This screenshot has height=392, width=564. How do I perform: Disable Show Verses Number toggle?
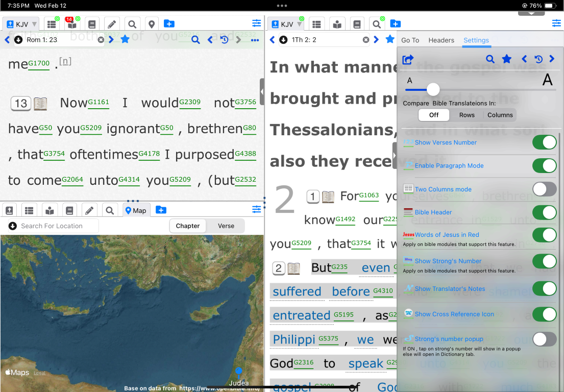coord(544,142)
